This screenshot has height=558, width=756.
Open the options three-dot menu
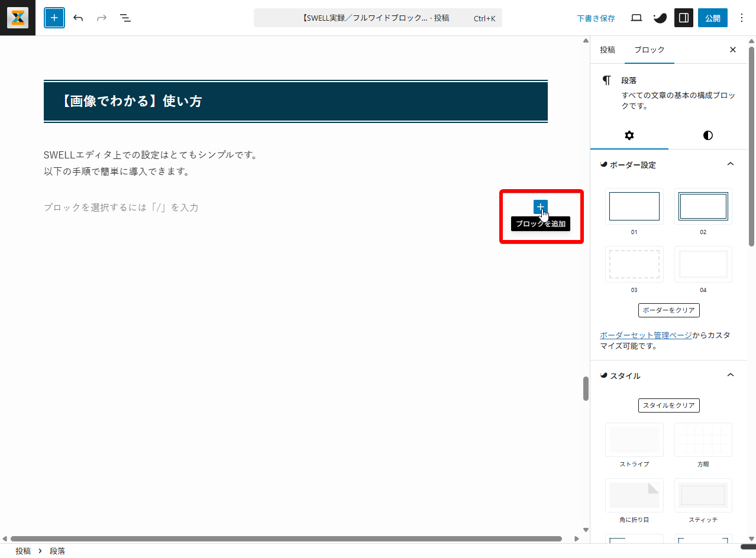pos(742,18)
